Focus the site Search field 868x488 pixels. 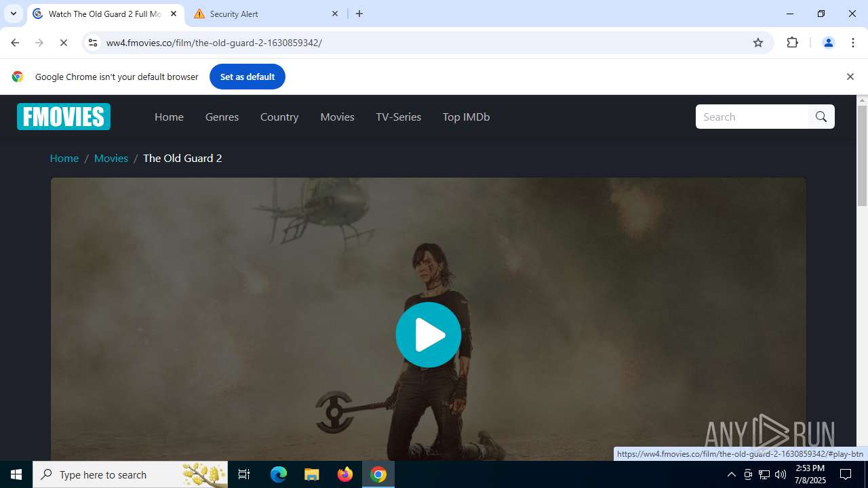click(752, 117)
